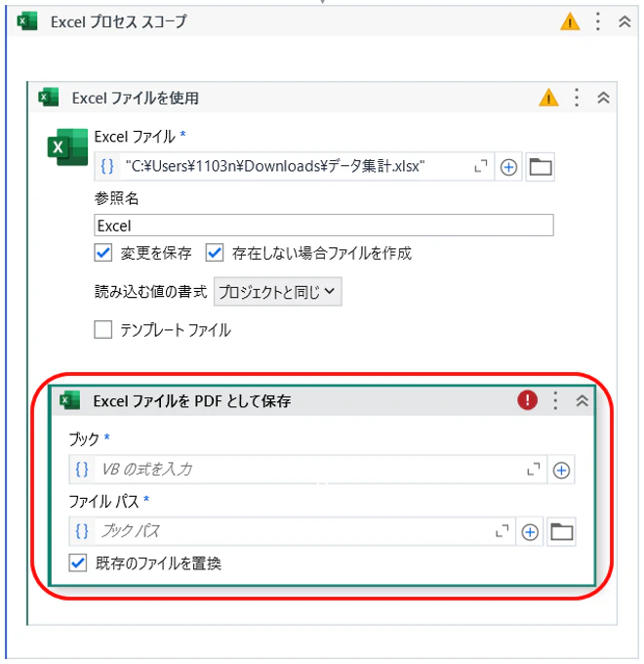Enable テンプレート ファイル checkbox
644x664 pixels.
tap(103, 329)
